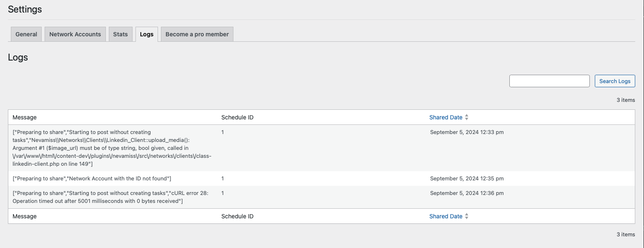The image size is (644, 248).
Task: Switch to the Network Accounts tab
Action: tap(75, 34)
